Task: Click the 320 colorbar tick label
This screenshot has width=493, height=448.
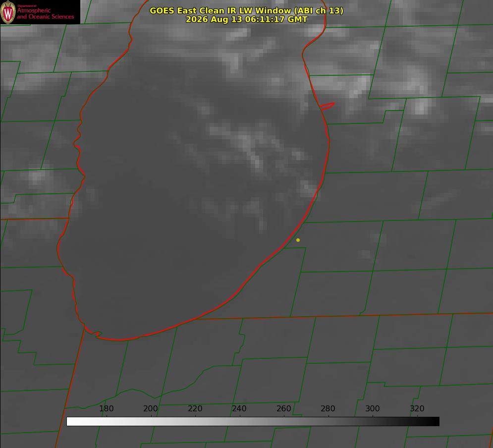Action: tap(417, 408)
